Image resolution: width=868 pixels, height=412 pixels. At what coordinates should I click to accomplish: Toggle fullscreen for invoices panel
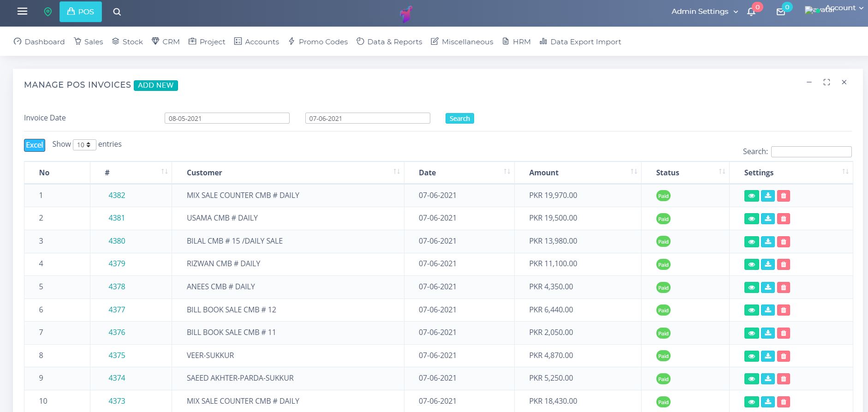(x=826, y=82)
